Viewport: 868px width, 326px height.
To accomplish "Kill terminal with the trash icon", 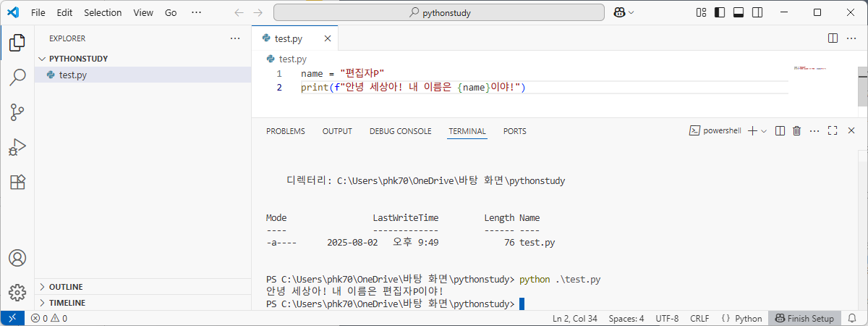I will click(x=797, y=131).
